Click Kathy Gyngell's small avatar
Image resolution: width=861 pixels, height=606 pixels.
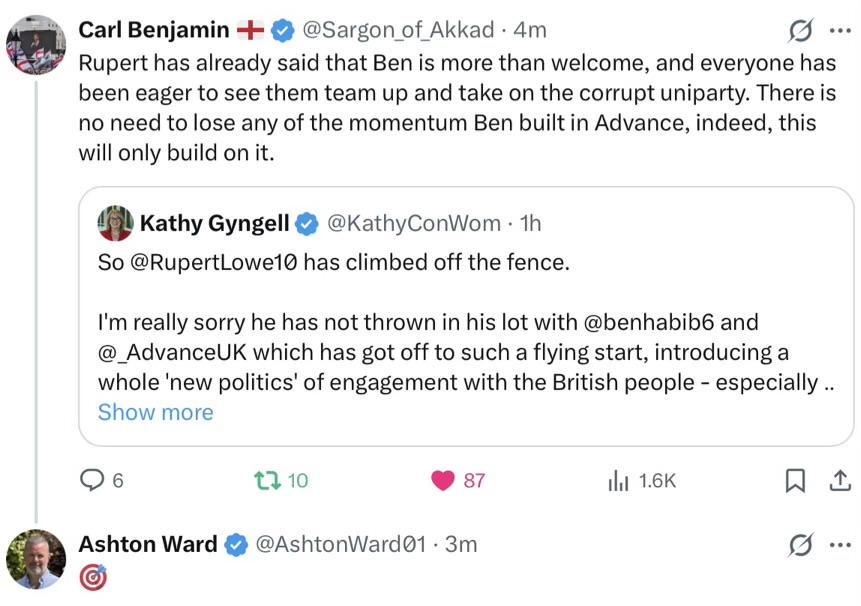115,224
